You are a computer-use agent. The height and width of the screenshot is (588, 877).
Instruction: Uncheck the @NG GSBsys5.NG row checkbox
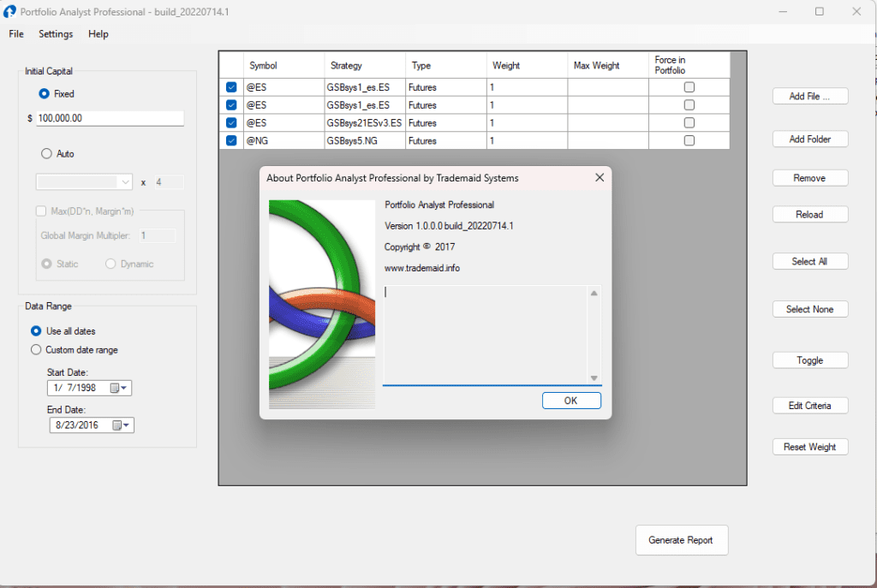231,141
